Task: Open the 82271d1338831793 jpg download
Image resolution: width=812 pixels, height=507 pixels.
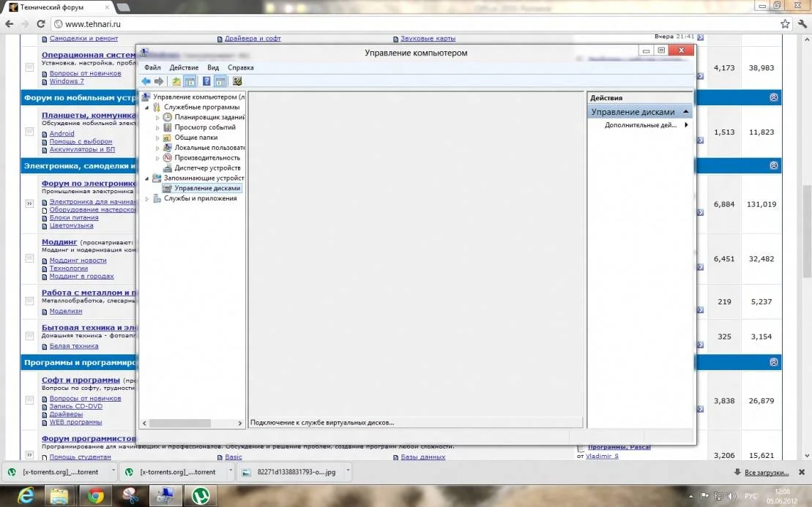Action: (x=289, y=472)
